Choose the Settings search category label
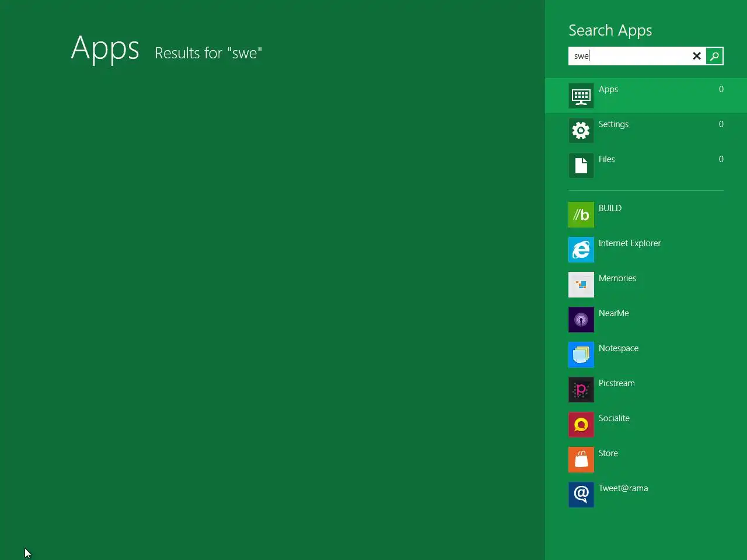The image size is (747, 560). click(x=613, y=124)
